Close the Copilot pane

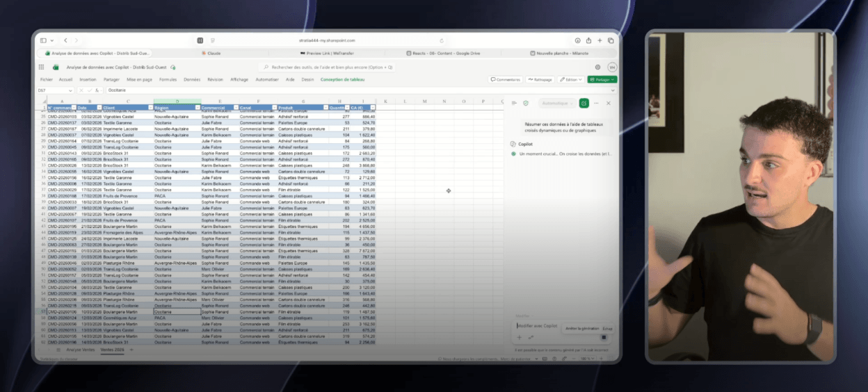point(609,103)
